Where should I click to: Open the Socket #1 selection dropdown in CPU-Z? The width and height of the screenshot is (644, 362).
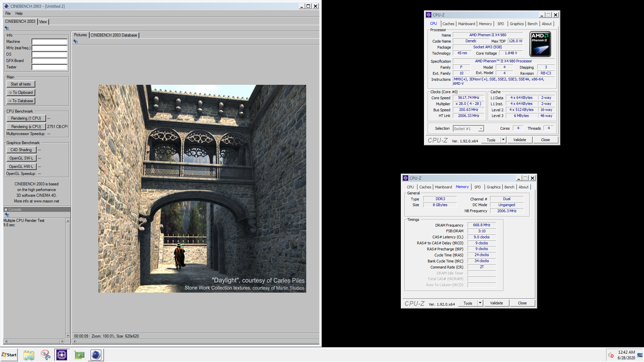pyautogui.click(x=468, y=129)
